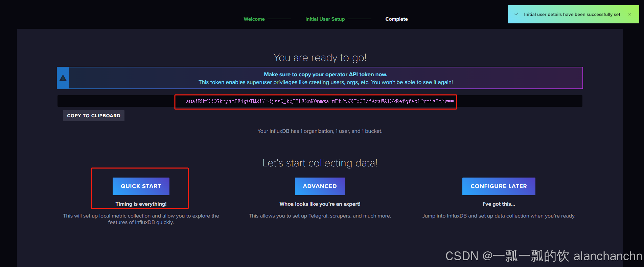Click the 'I've got this...' caption
Viewport: 644px width, 267px height.
click(x=499, y=204)
